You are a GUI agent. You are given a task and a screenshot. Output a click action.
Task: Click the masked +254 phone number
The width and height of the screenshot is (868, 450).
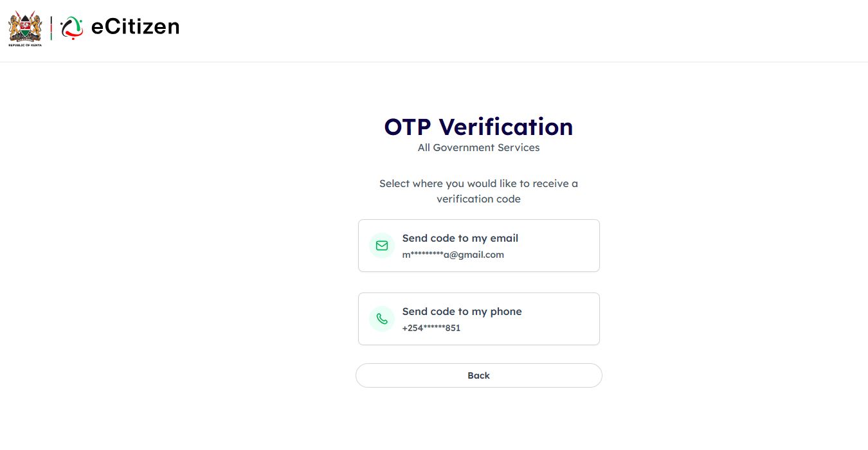click(431, 328)
